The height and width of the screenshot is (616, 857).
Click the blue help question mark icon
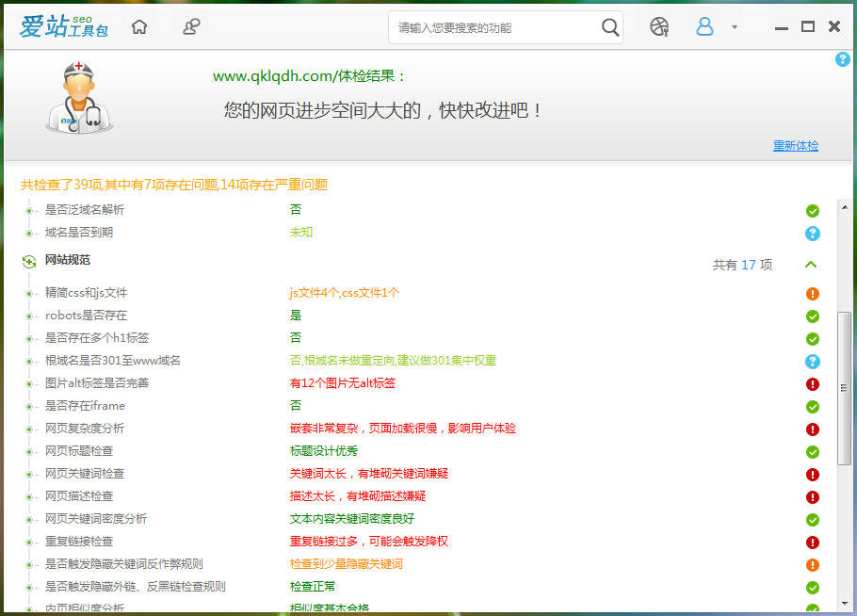[x=843, y=59]
